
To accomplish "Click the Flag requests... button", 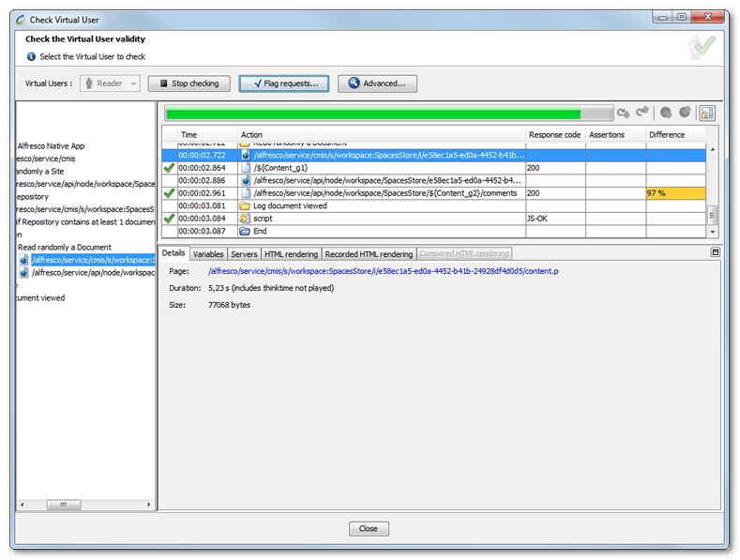I will point(283,83).
